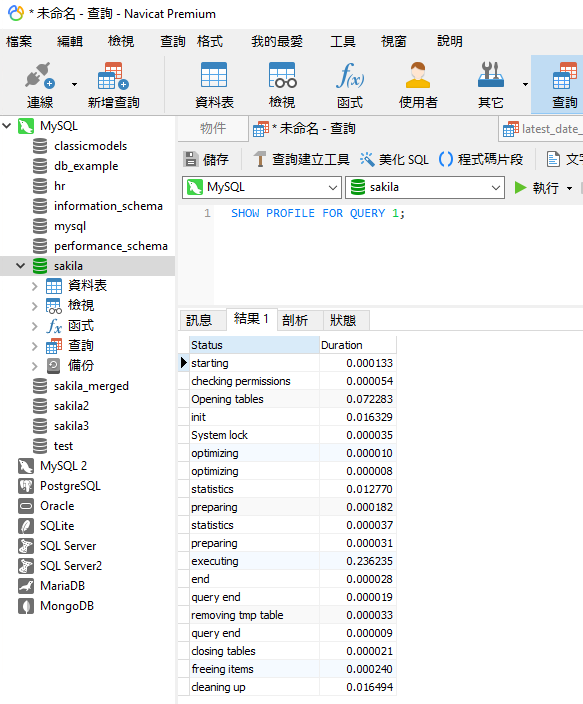The height and width of the screenshot is (704, 583).
Task: Open the 新增查詢 (New Query) tool
Action: coord(113,85)
